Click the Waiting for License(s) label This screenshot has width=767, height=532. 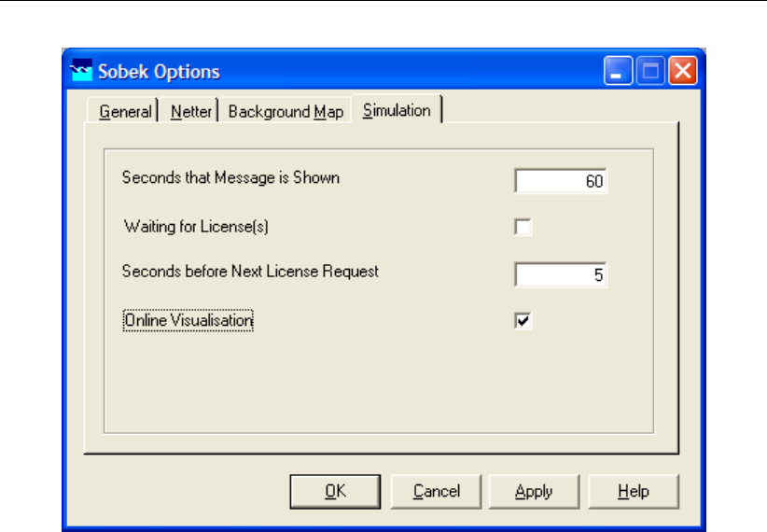[x=196, y=227]
